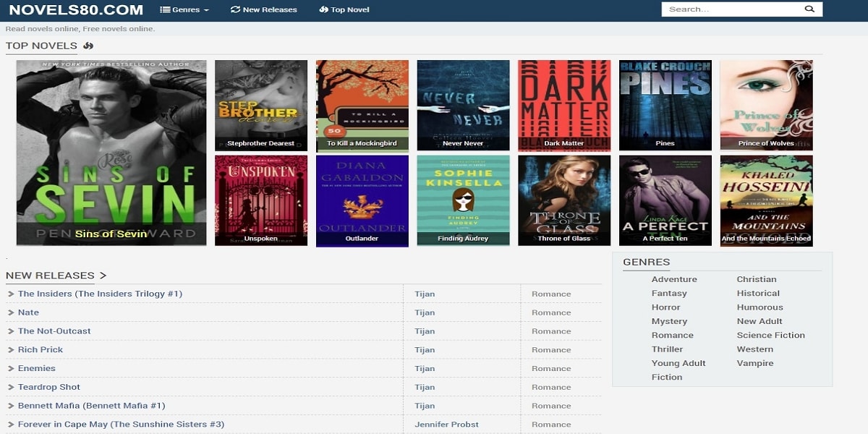Open the Vampire genre link
Screen dimensions: 868x434
(754, 363)
